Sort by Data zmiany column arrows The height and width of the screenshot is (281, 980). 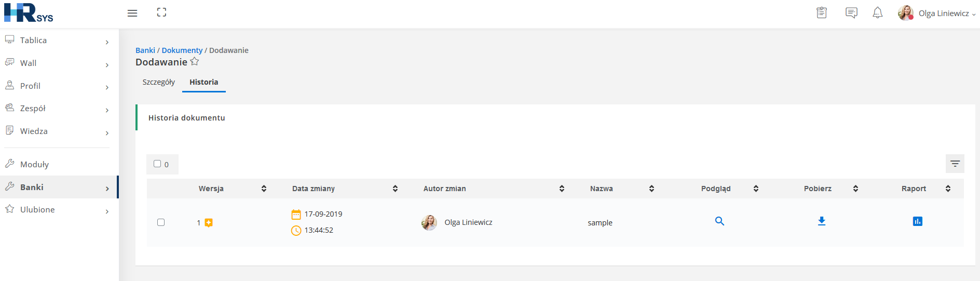coord(395,189)
